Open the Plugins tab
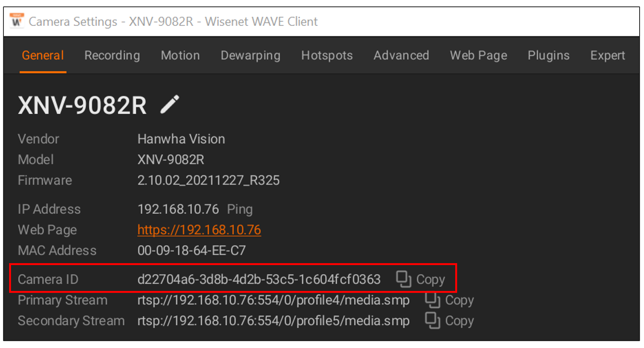The width and height of the screenshot is (644, 348). tap(549, 56)
